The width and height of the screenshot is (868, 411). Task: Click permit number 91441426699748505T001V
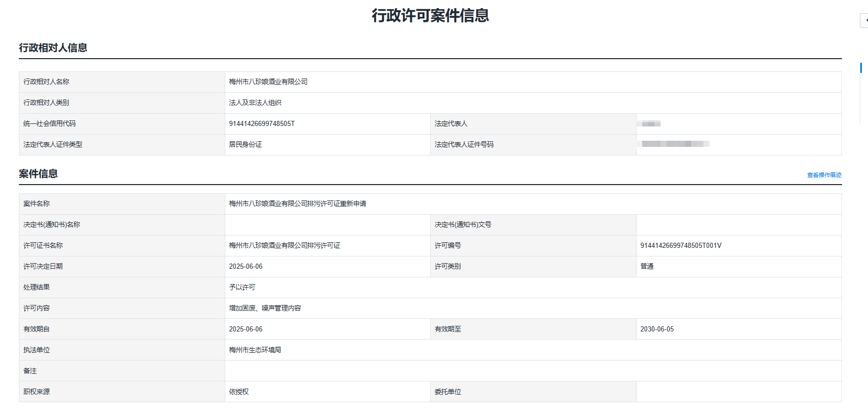coord(680,245)
